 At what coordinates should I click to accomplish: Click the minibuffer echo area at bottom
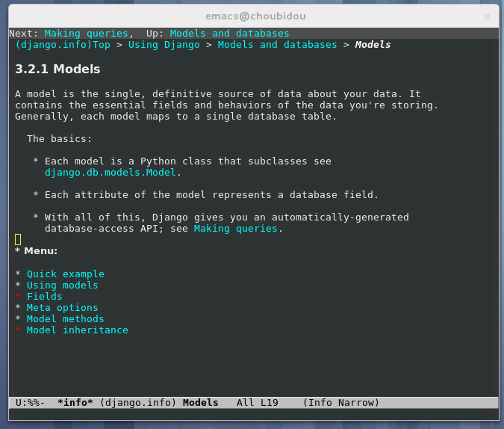(x=254, y=415)
